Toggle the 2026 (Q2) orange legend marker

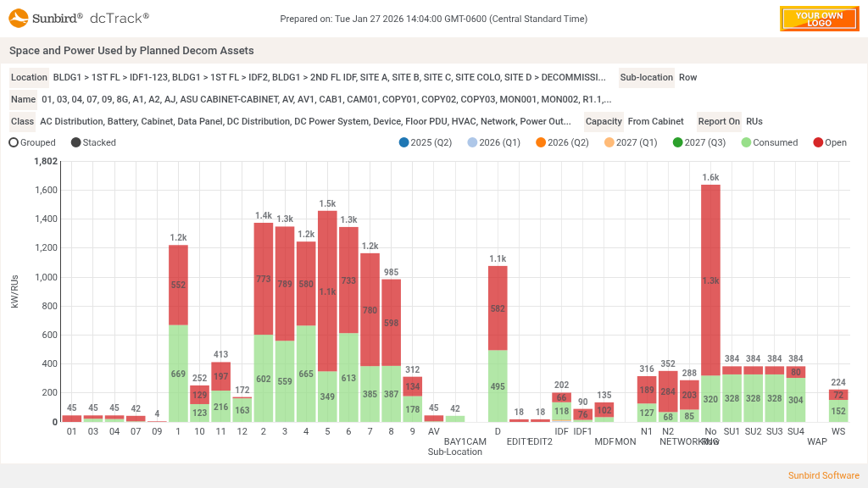(541, 142)
